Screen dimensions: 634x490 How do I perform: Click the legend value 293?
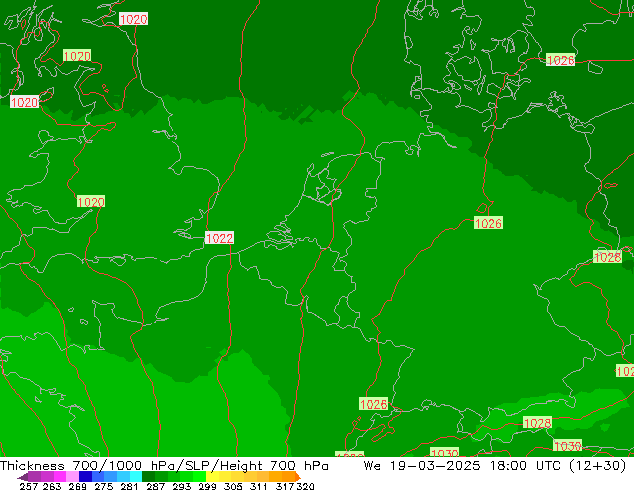(x=182, y=486)
